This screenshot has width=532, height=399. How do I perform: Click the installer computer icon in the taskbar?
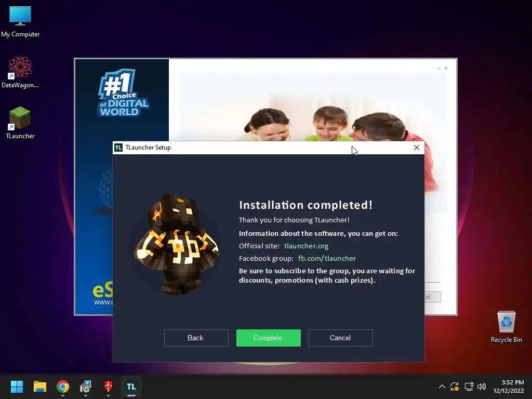(86, 387)
